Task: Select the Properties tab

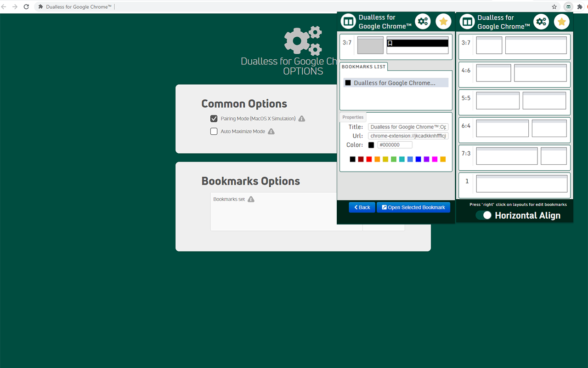Action: click(x=353, y=117)
